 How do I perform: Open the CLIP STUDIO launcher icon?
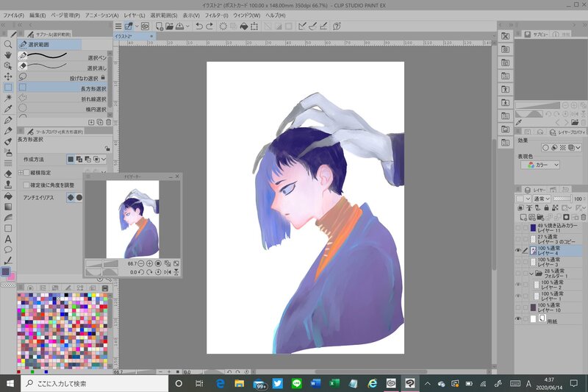145,26
